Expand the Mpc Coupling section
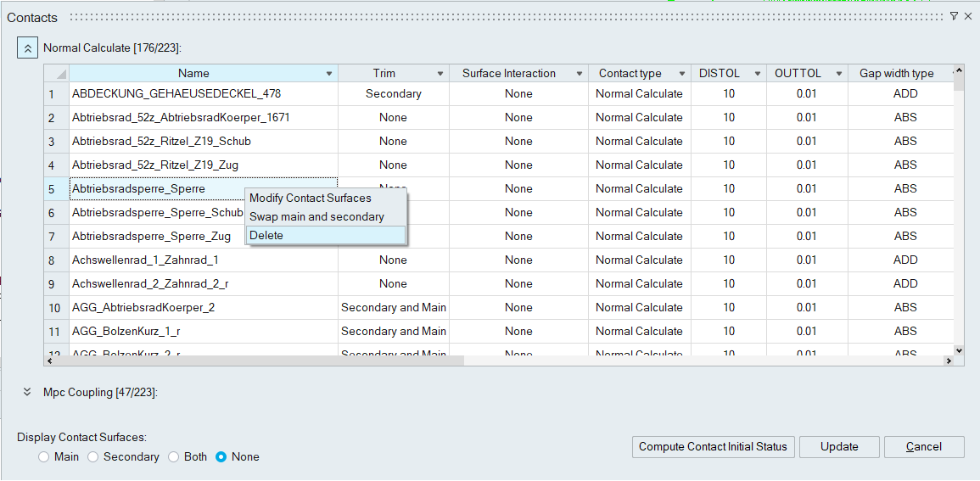980x481 pixels. coord(27,392)
